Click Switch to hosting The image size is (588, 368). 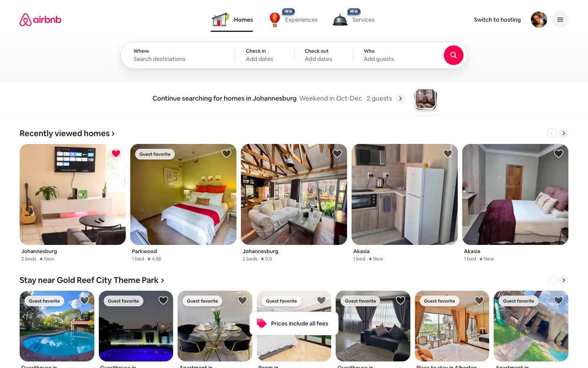497,20
